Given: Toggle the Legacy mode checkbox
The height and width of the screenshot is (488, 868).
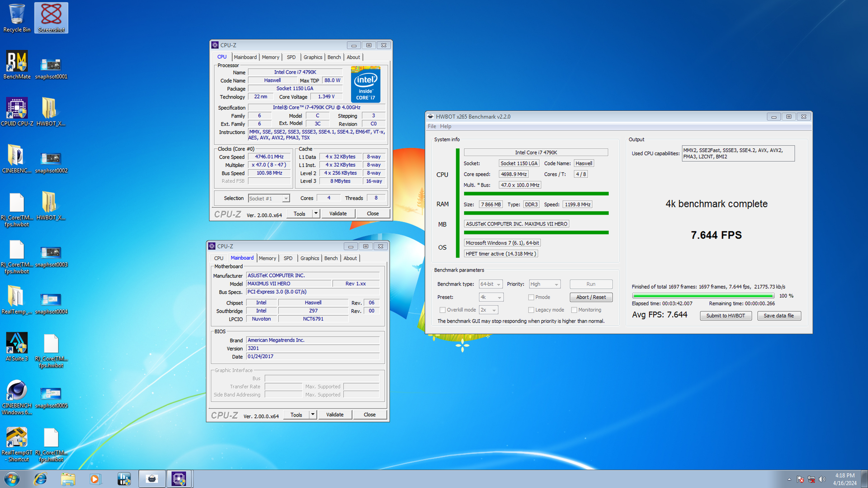Looking at the screenshot, I should [x=531, y=310].
